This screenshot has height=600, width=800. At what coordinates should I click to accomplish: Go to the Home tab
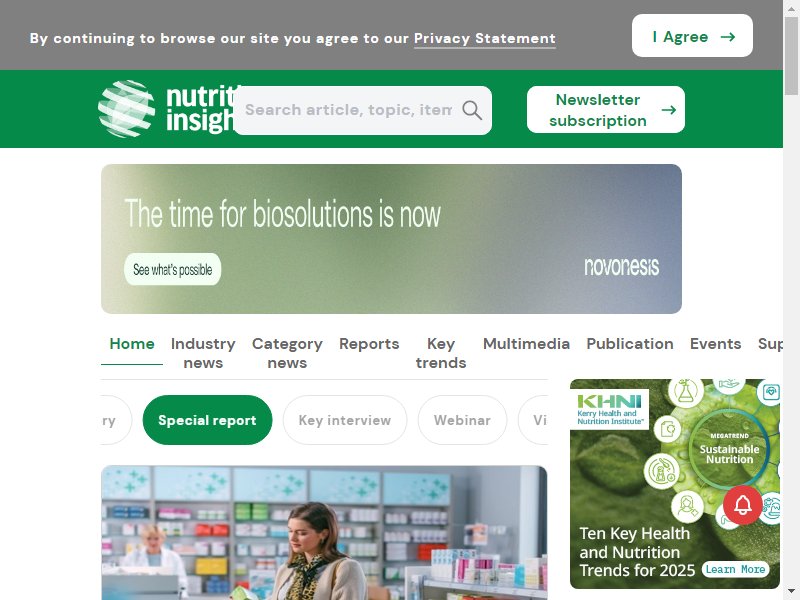(132, 344)
